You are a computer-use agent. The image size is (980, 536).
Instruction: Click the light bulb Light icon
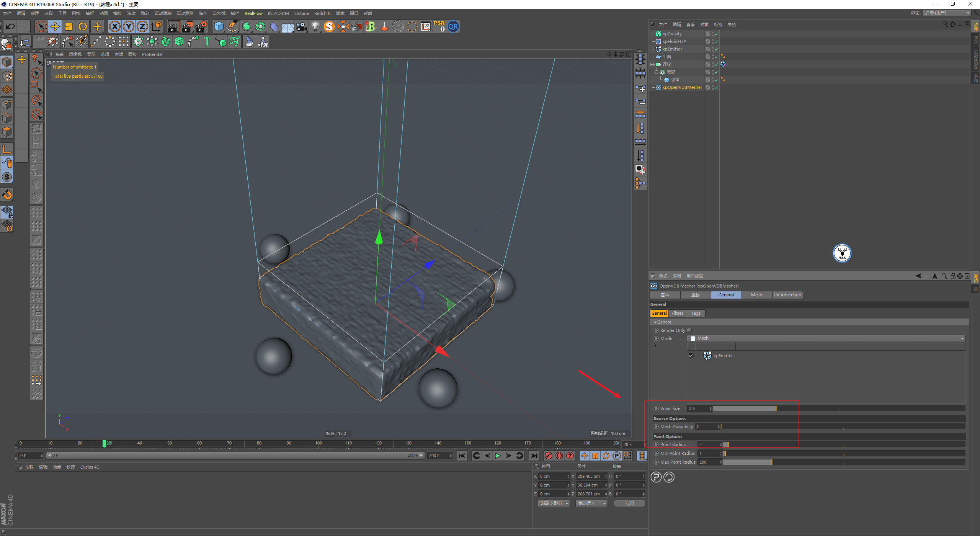(315, 26)
